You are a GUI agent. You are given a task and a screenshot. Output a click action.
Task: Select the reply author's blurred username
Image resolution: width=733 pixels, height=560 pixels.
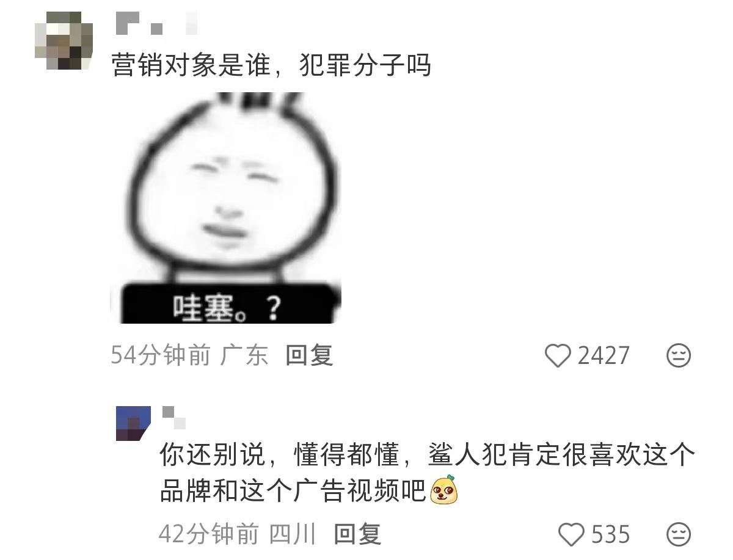point(174,418)
